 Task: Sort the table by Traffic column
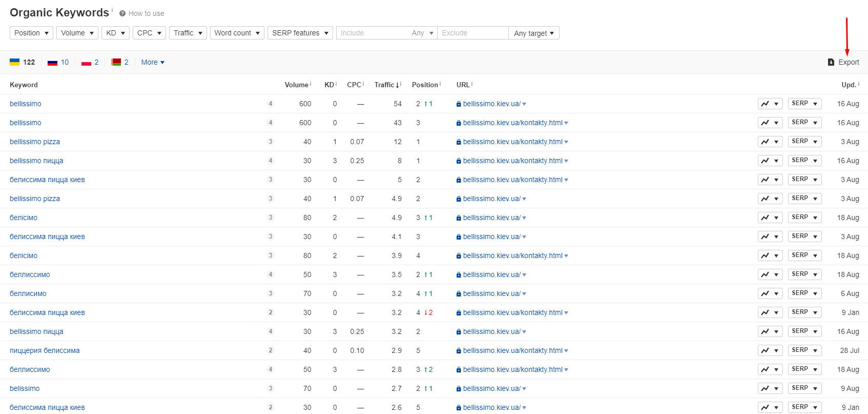(x=386, y=85)
